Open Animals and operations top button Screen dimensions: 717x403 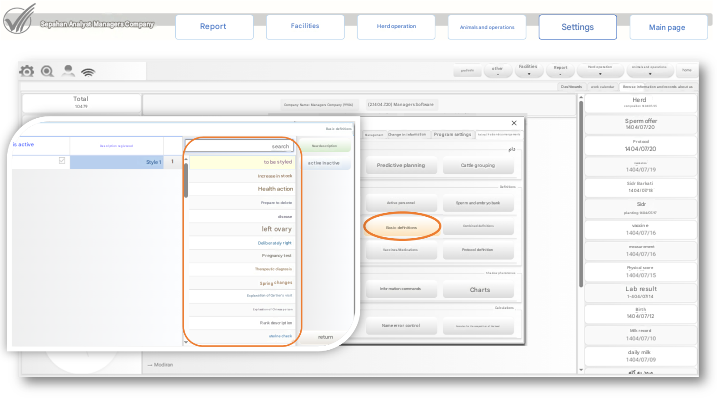click(x=487, y=27)
